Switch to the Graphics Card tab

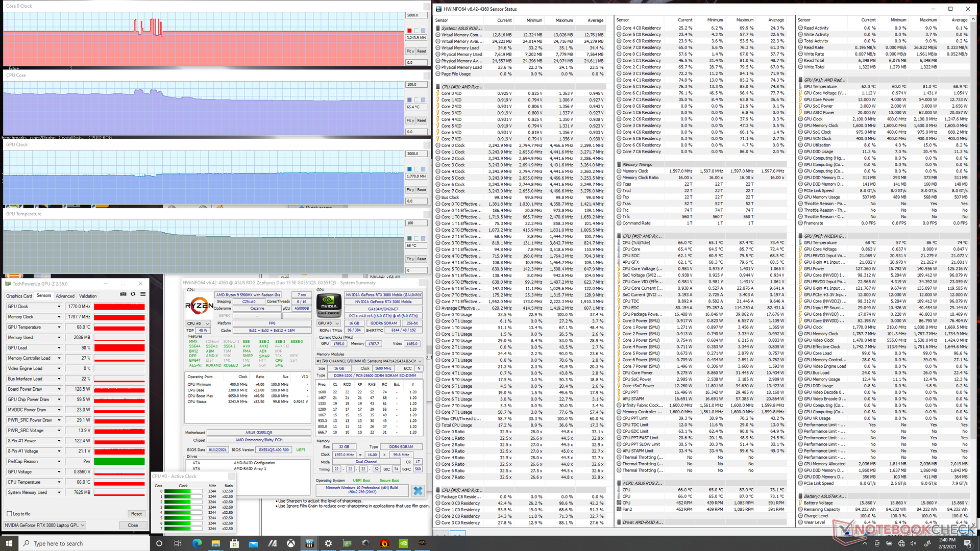click(19, 296)
